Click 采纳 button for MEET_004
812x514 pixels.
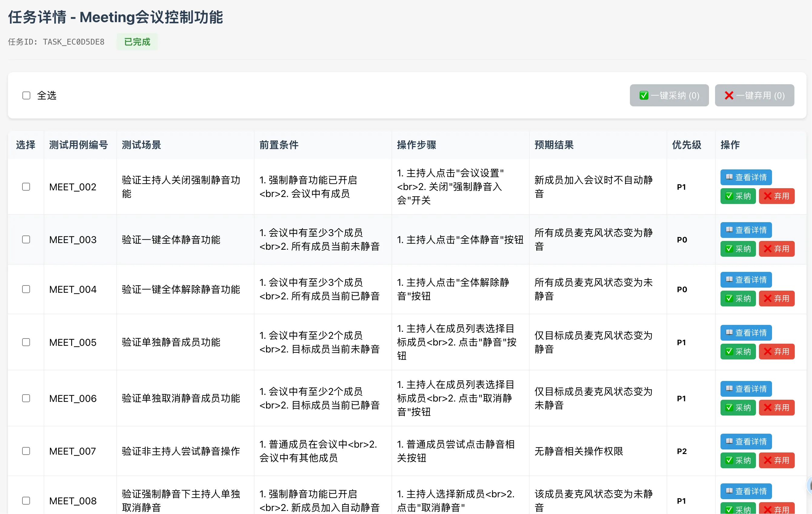click(738, 299)
